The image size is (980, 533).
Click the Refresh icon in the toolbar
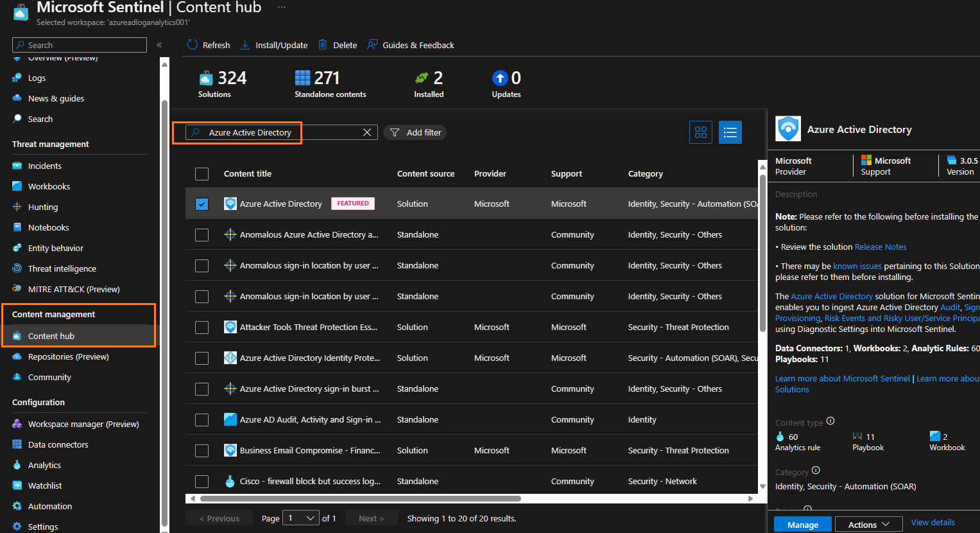pyautogui.click(x=192, y=45)
